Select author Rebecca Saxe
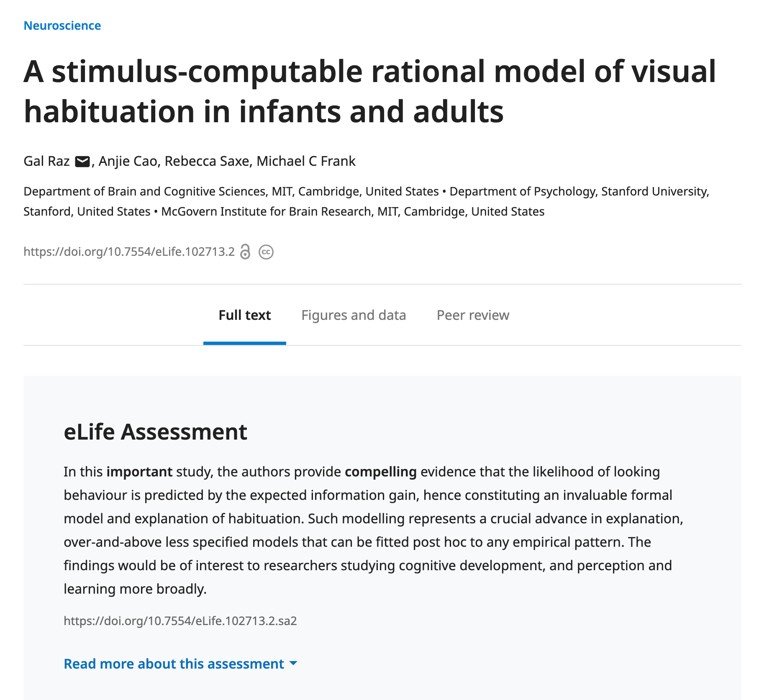 pyautogui.click(x=207, y=161)
